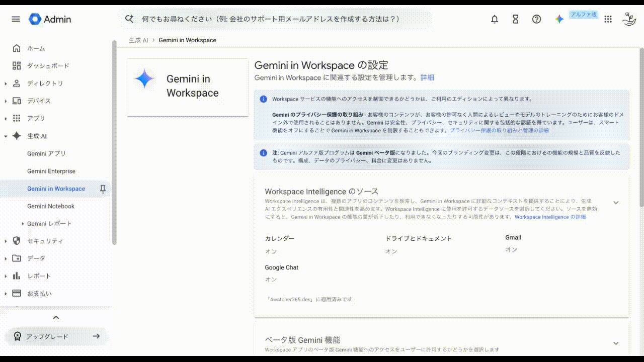Open ダッシュボード in the sidebar
Image resolution: width=644 pixels, height=362 pixels.
click(x=48, y=66)
